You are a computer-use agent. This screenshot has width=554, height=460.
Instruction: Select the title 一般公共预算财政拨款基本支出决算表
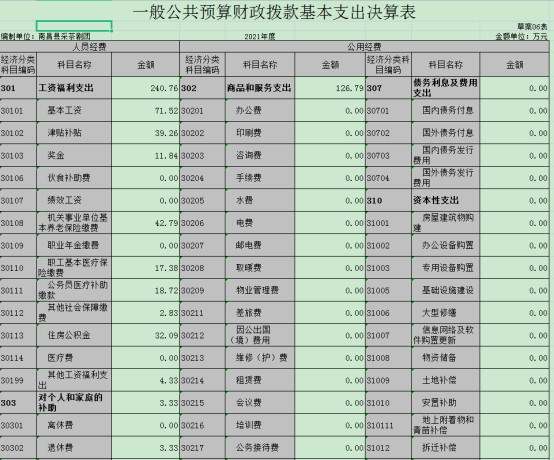click(274, 12)
